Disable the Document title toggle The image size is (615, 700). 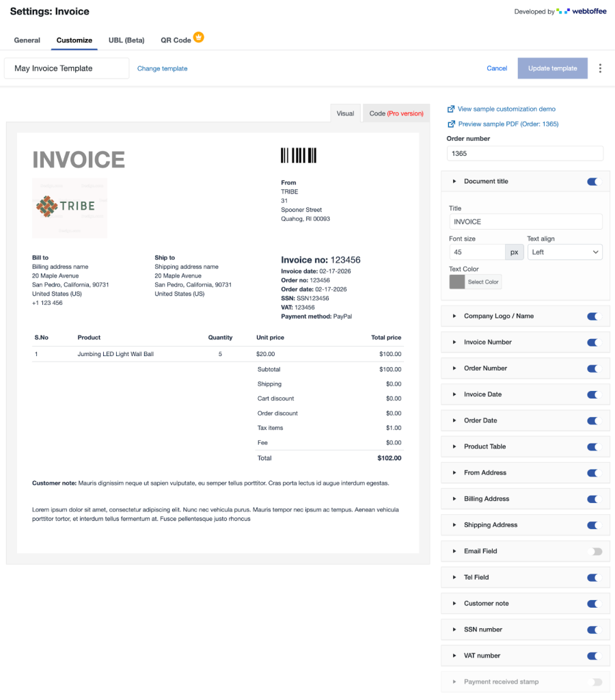coord(596,181)
